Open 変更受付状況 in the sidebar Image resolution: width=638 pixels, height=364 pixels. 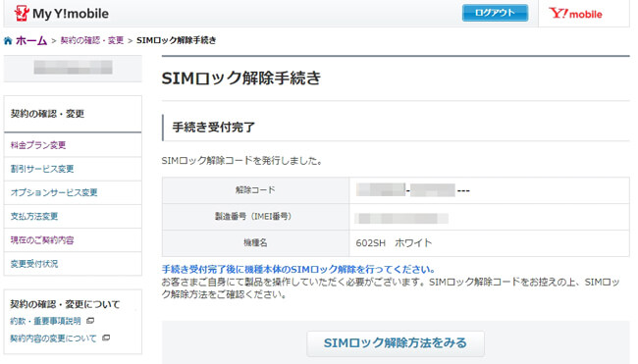[34, 264]
